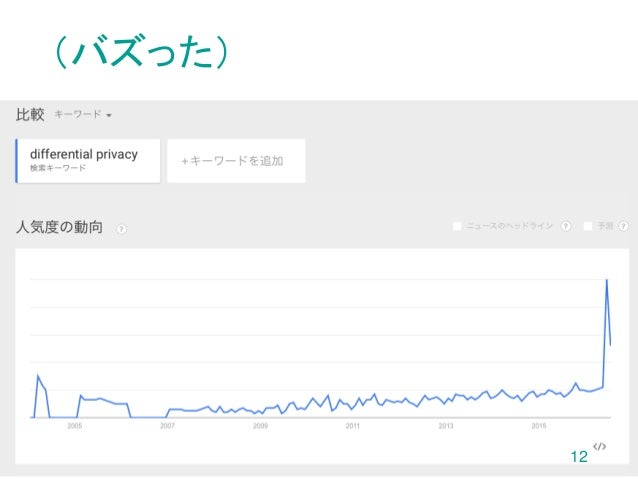Select the 2015 label on time axis
638x479 pixels.
click(539, 426)
